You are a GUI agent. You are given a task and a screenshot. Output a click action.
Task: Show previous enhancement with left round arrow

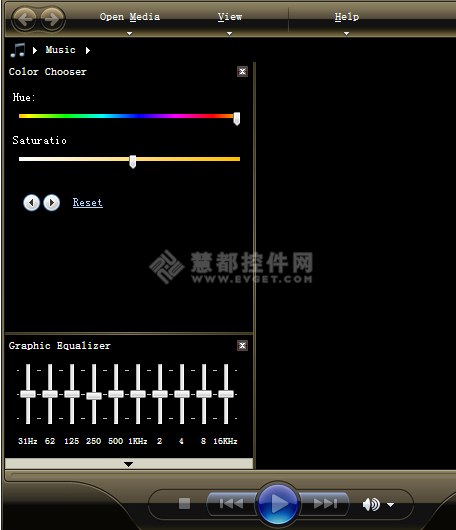(x=31, y=203)
